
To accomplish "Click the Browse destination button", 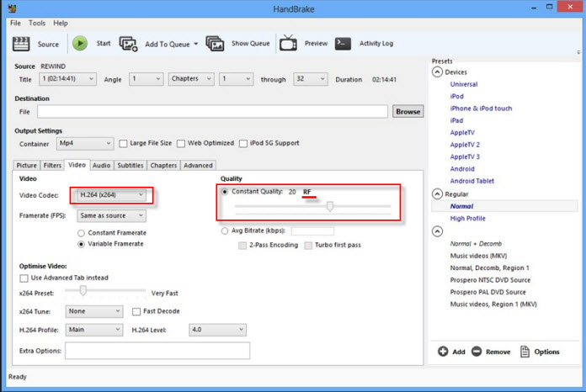I will pos(408,111).
